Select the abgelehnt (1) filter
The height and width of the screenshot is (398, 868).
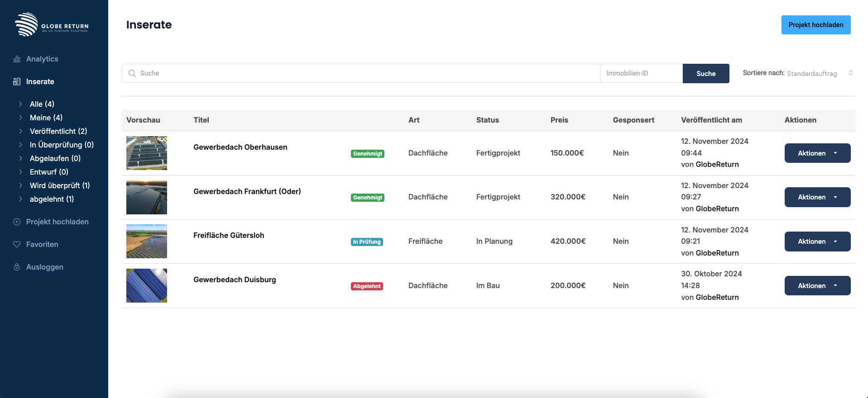point(52,199)
